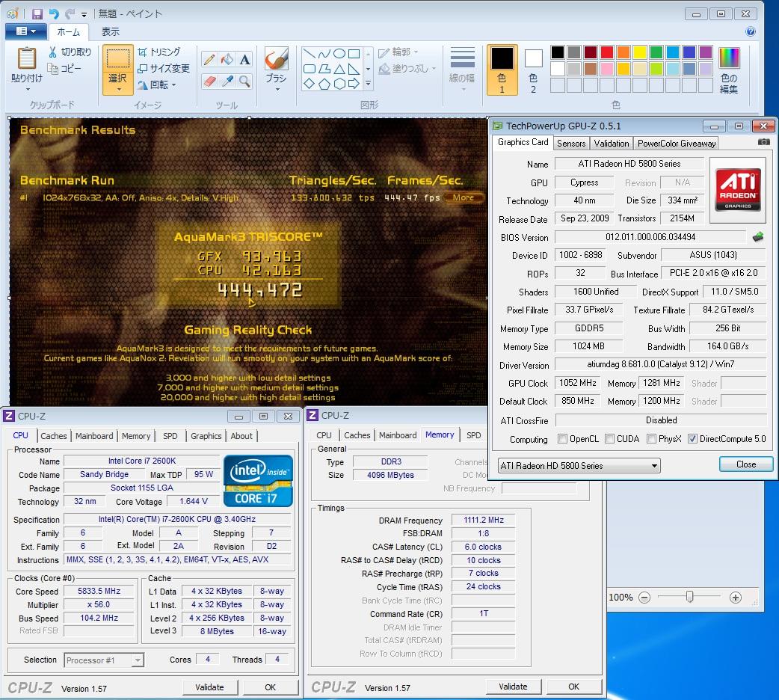Click the Paste (貼り付け) clipboard icon
This screenshot has width=779, height=700.
[27, 58]
